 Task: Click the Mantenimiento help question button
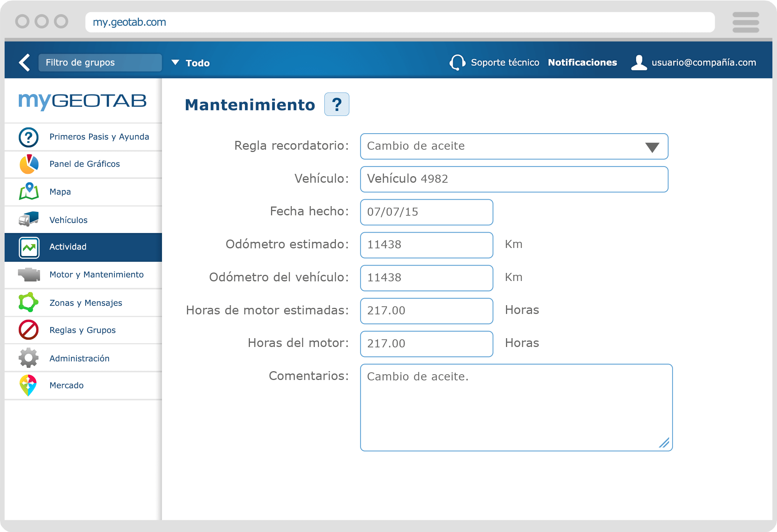pos(337,104)
